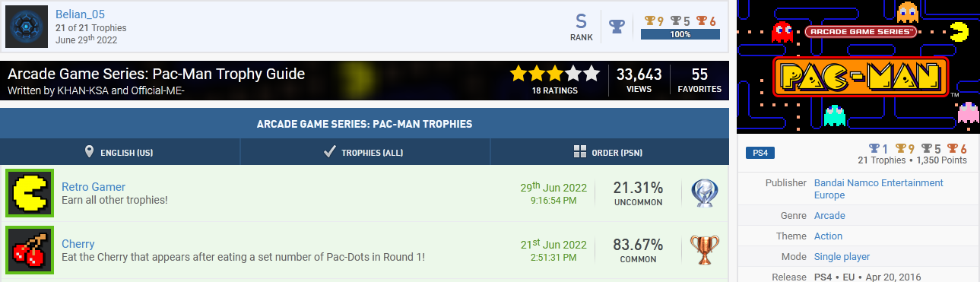Open Bandai Namco Entertainment Europe publisher link
The height and width of the screenshot is (282, 980).
[x=878, y=189]
